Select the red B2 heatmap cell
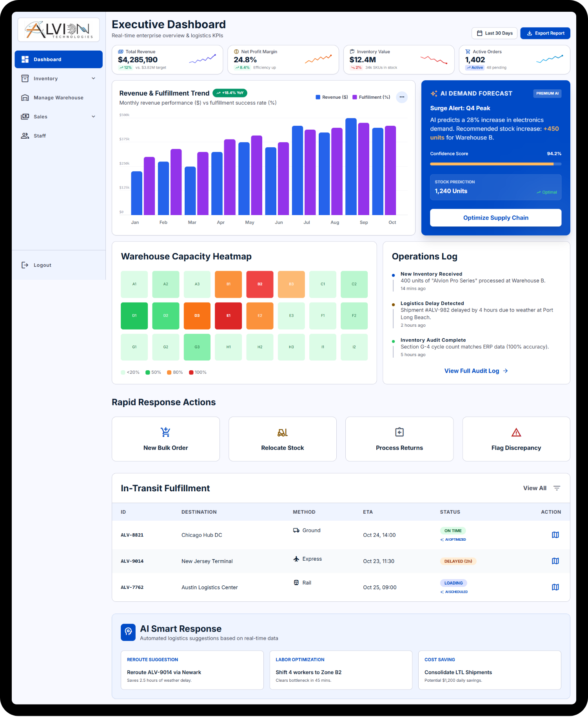 pyautogui.click(x=260, y=284)
